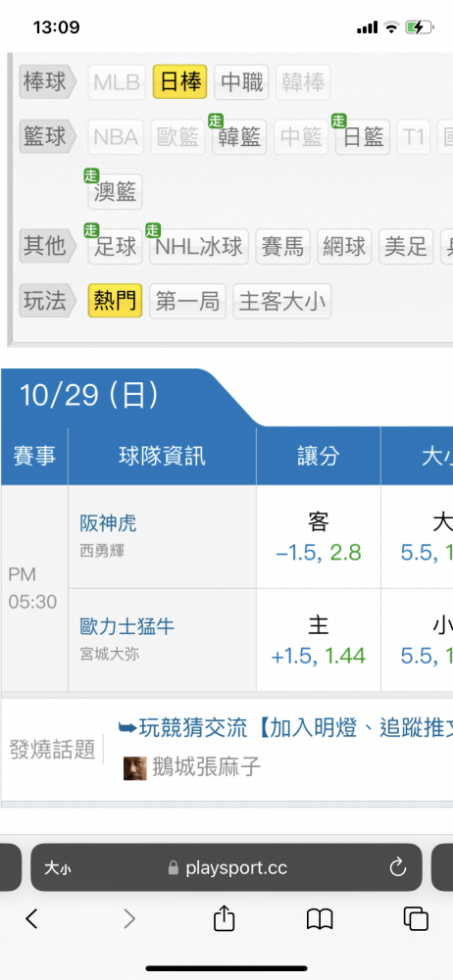This screenshot has width=453, height=980.
Task: Reload page with refresh icon
Action: pos(398,867)
